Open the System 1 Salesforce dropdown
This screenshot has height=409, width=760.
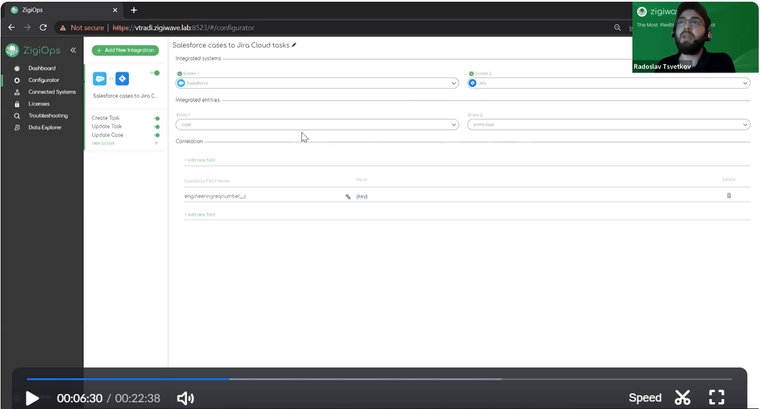tap(317, 83)
